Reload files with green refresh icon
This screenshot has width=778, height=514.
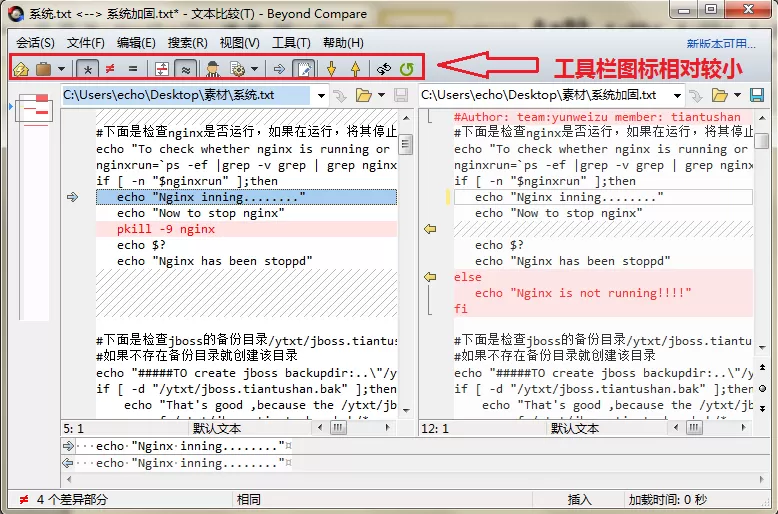406,69
